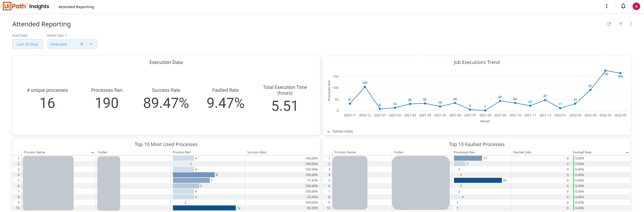The width and height of the screenshot is (644, 212).
Task: Open the user avatar menu
Action: coord(636,6)
